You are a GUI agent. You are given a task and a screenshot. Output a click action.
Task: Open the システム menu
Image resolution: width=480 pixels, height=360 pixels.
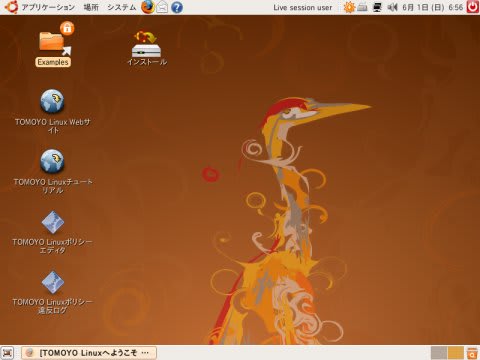click(x=122, y=7)
